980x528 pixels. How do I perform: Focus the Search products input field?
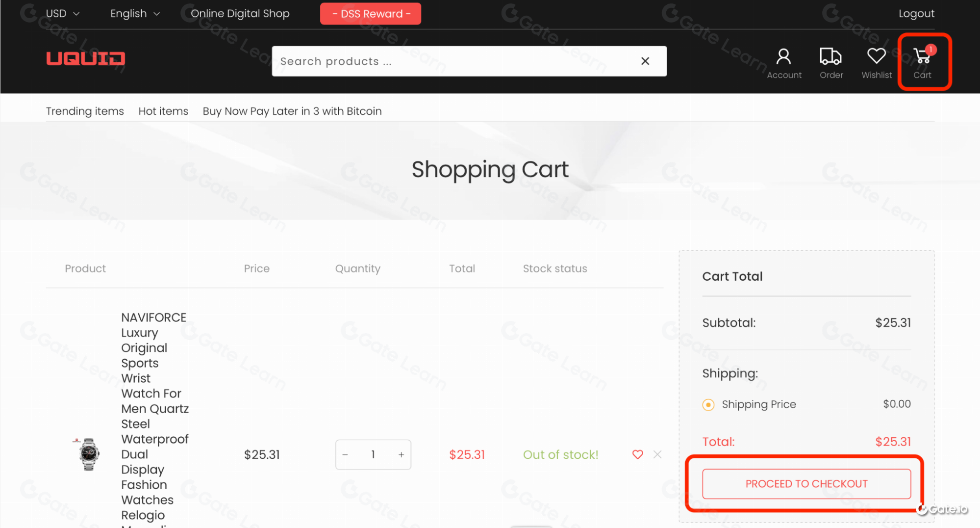pos(451,61)
